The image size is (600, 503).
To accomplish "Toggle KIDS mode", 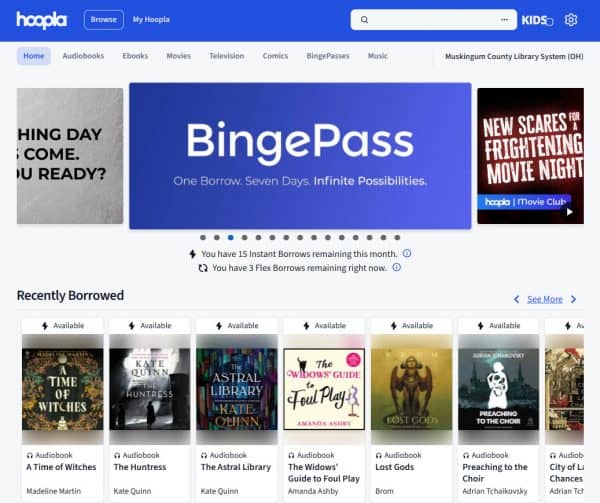I will 537,20.
